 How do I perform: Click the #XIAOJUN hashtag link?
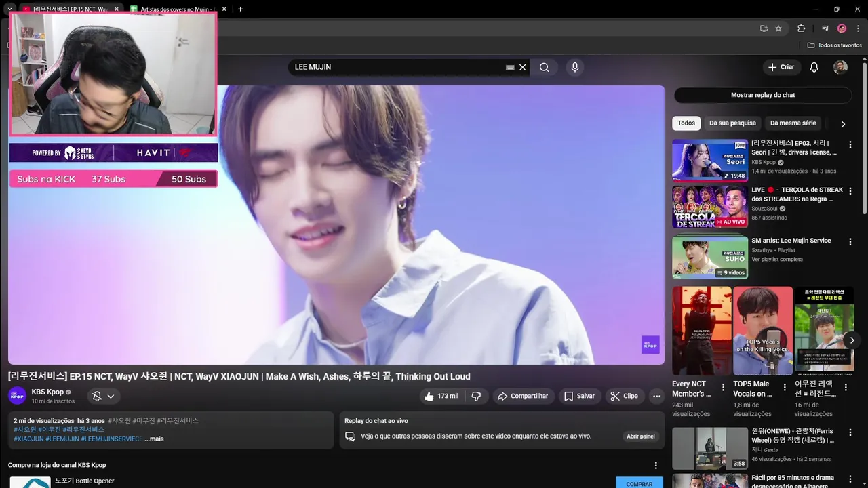(x=28, y=439)
